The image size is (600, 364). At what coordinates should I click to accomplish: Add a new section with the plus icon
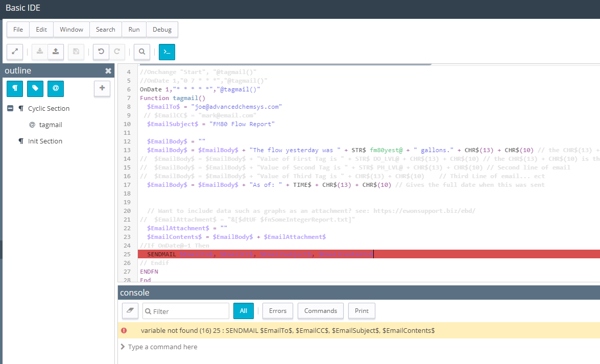pos(102,88)
